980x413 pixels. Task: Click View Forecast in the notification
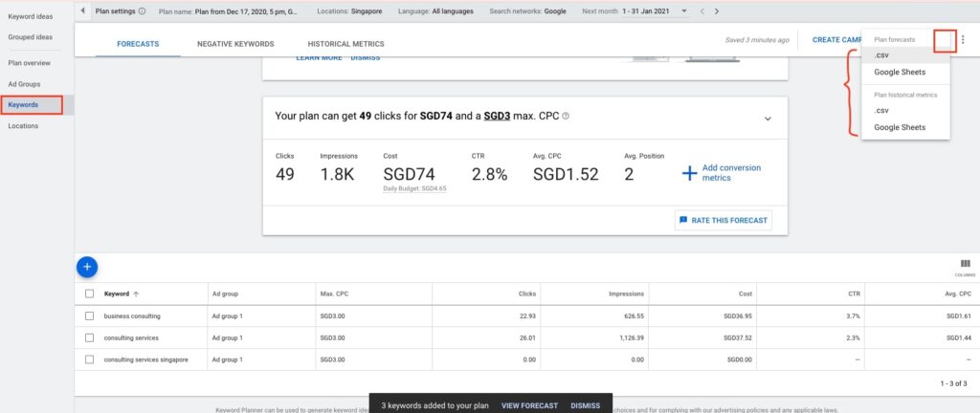pos(529,405)
